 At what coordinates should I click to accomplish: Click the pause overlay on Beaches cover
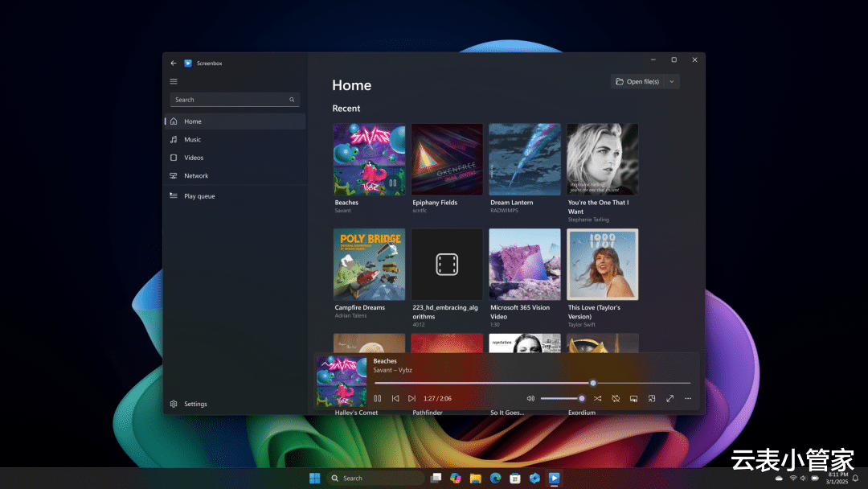tap(392, 183)
